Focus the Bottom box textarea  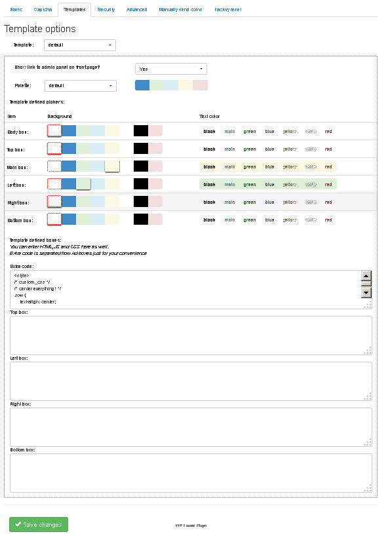coord(191,473)
